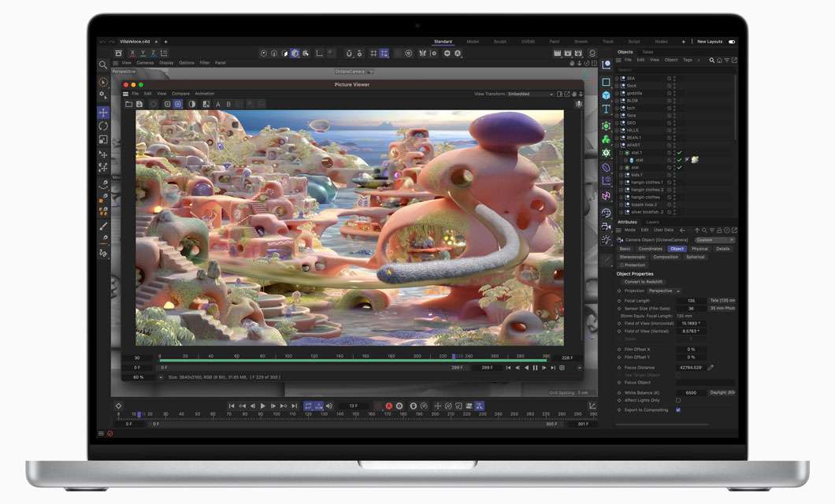835x504 pixels.
Task: Switch to the Physical tab in Attributes
Action: pyautogui.click(x=701, y=249)
